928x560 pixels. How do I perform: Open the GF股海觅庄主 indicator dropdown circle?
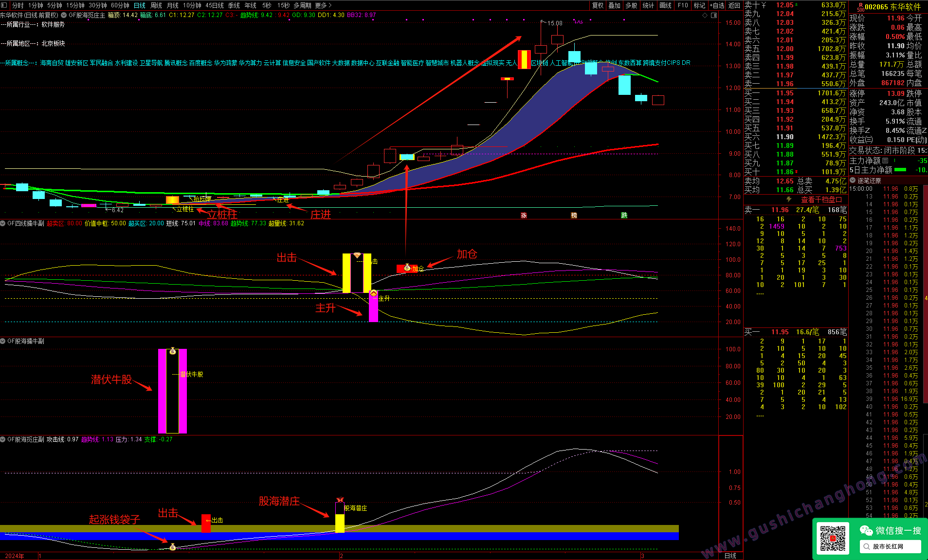(x=64, y=15)
